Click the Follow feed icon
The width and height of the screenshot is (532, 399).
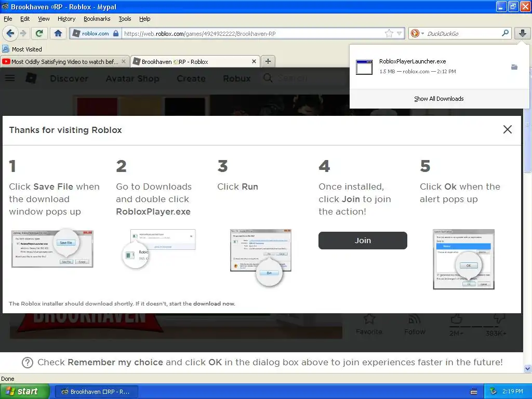pyautogui.click(x=415, y=319)
